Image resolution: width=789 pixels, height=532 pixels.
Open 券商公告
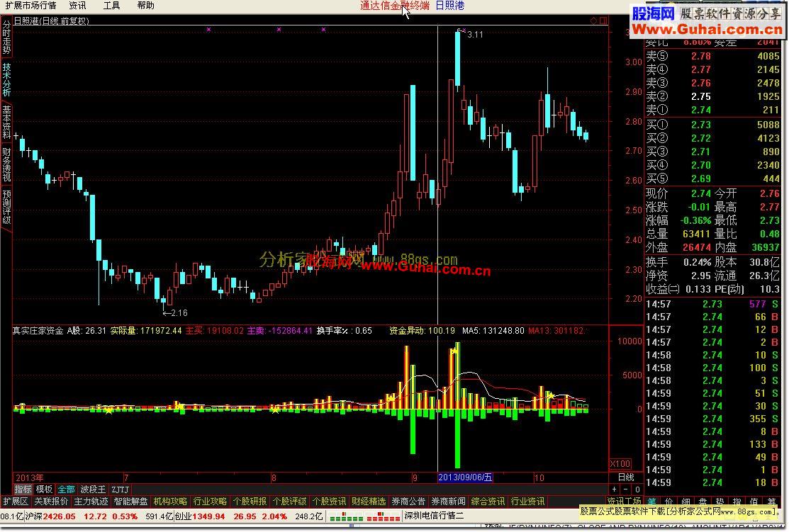[408, 502]
